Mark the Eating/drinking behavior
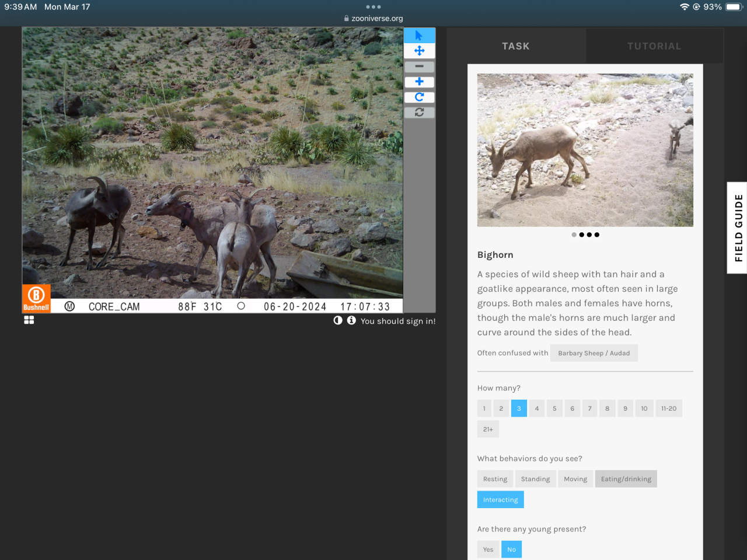This screenshot has height=560, width=747. pos(626,479)
